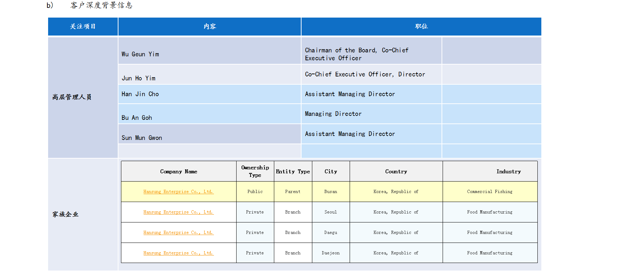Open the Seoul row Hansung Enterprise link
Image resolution: width=644 pixels, height=277 pixels.
tap(178, 212)
